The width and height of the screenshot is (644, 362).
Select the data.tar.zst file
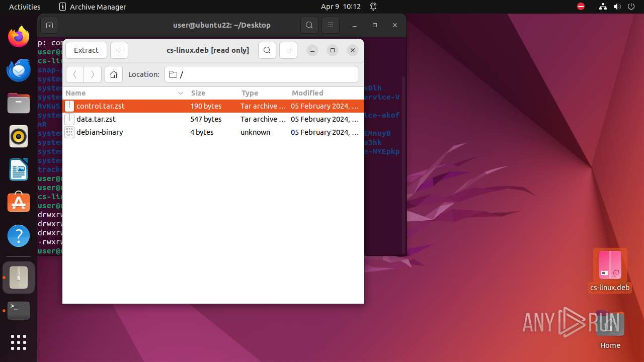213,119
